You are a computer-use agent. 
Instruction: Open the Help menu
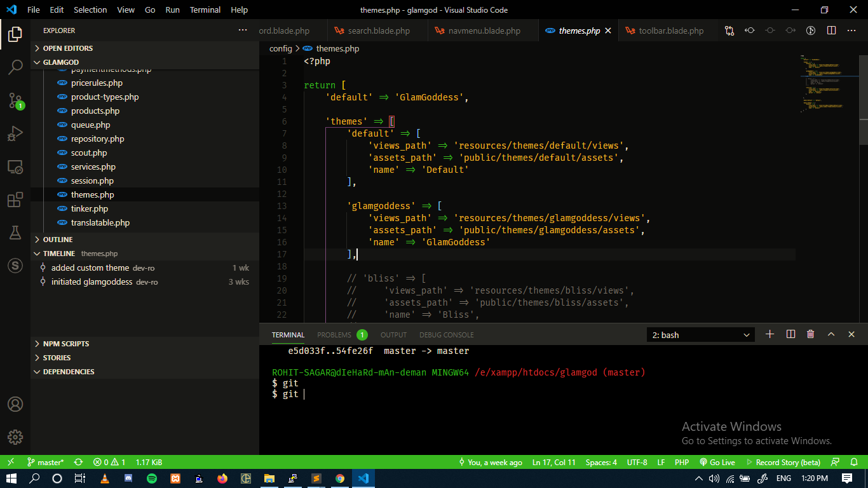[x=240, y=10]
